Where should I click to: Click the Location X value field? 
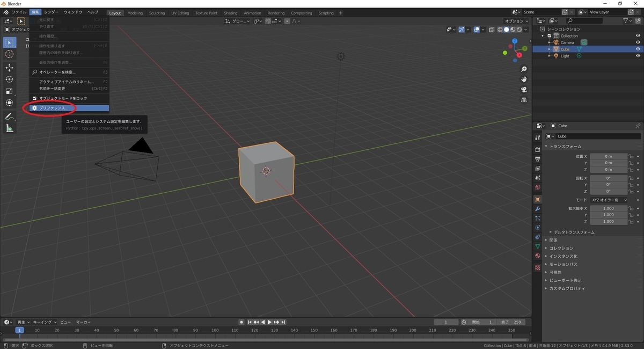pyautogui.click(x=609, y=156)
